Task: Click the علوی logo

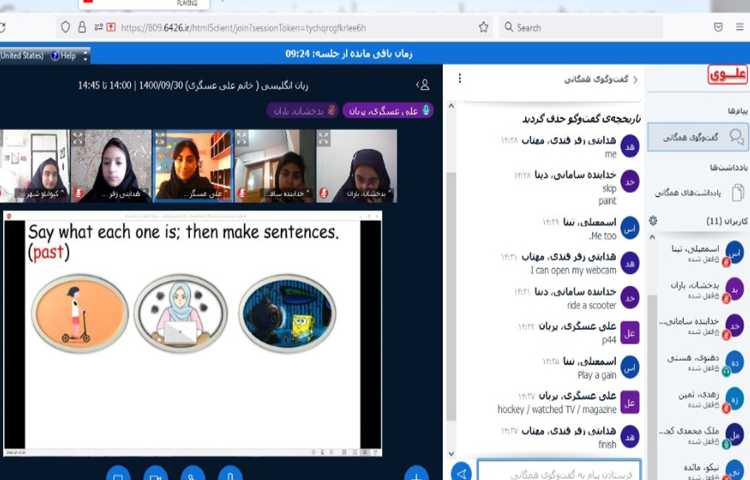Action: (727, 74)
